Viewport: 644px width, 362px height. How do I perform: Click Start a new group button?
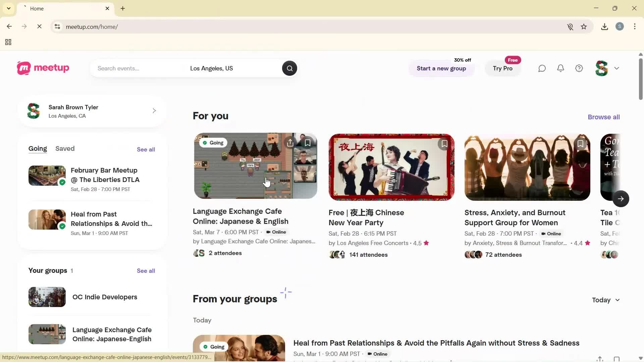pyautogui.click(x=441, y=68)
